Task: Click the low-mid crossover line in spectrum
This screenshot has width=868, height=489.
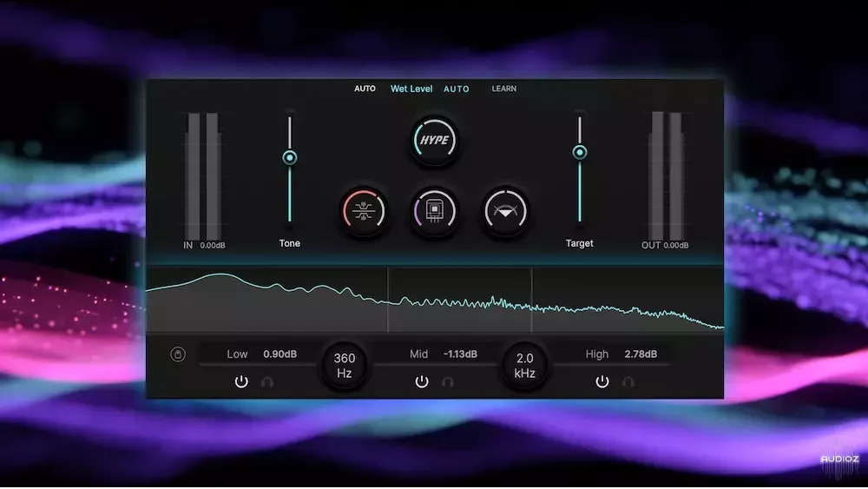Action: point(387,301)
